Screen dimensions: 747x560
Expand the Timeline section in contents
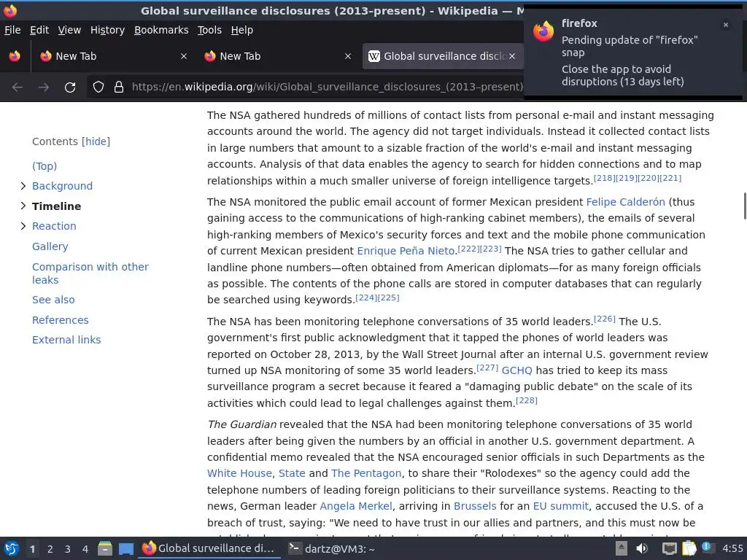(x=23, y=206)
